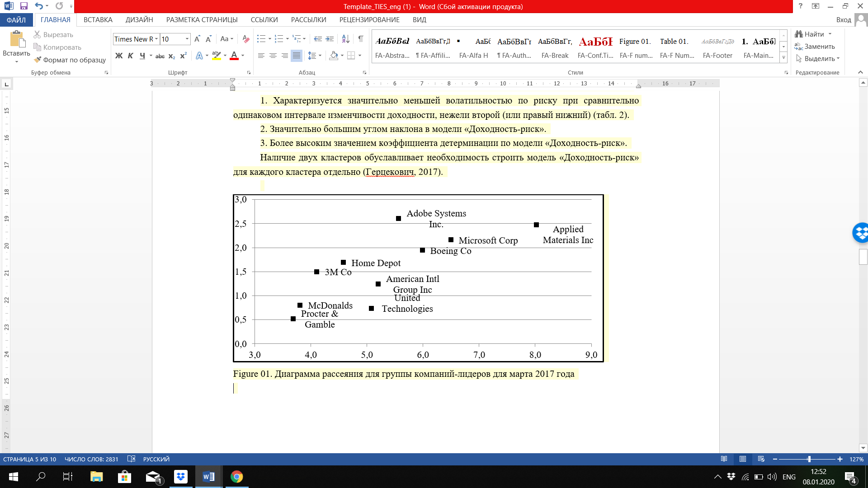Open the РЕЦЕНЗИРОВАНИЕ ribbon tab

point(369,20)
